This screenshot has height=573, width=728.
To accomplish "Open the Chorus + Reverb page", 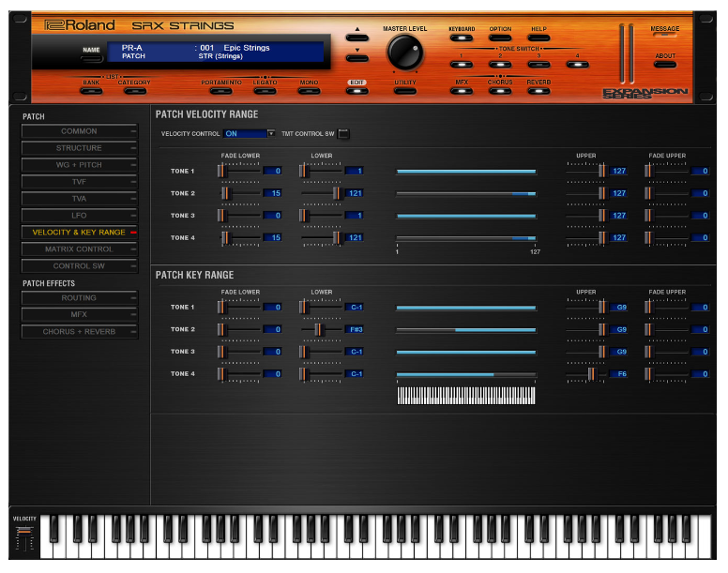I will [x=80, y=332].
